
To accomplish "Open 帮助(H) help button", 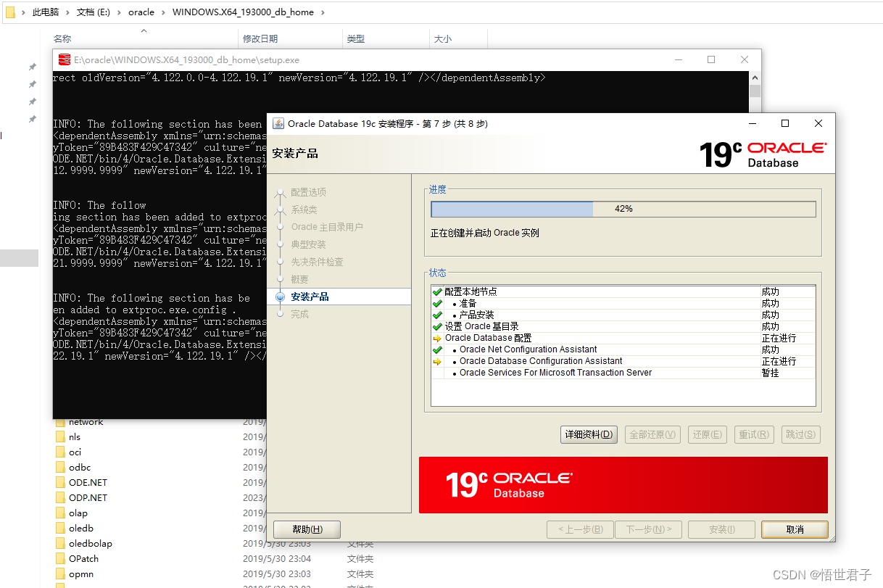I will pyautogui.click(x=307, y=529).
